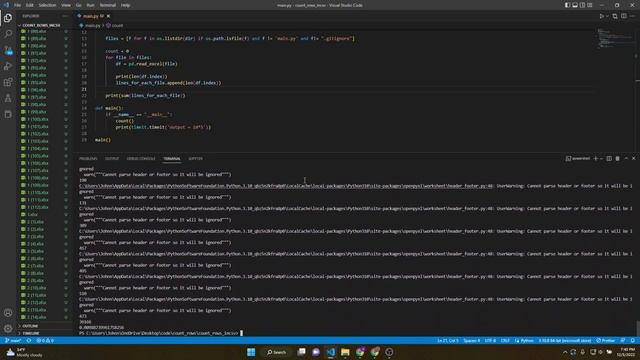
Task: Open the Manage gear in activity bar
Action: tap(8, 329)
